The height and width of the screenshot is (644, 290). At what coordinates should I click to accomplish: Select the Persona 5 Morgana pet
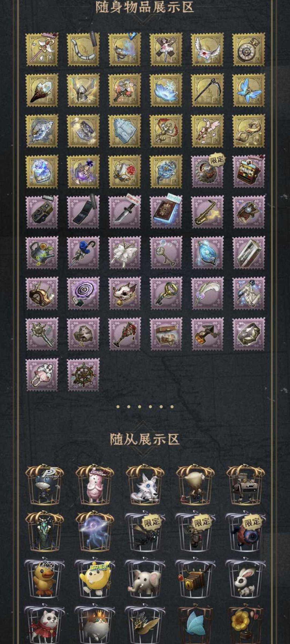tap(44, 486)
